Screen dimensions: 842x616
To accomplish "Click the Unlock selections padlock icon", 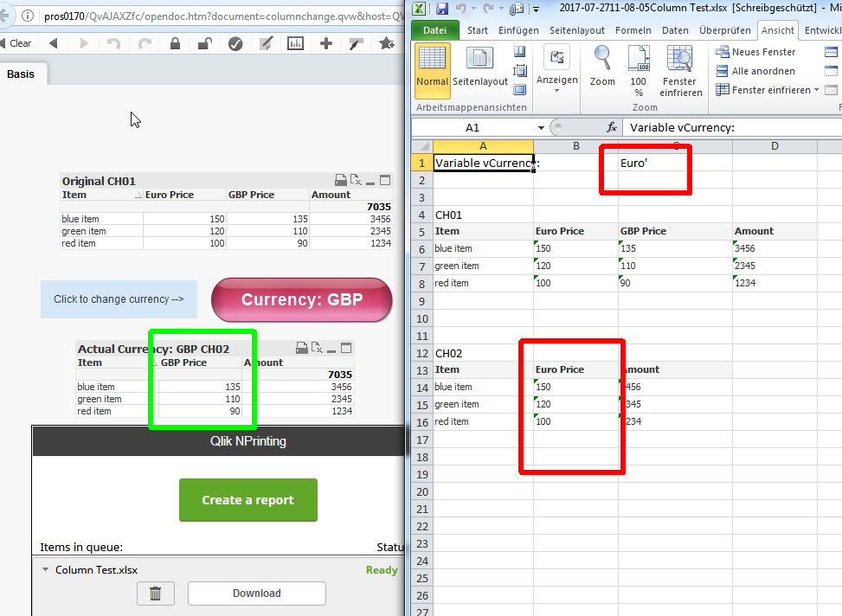I will (204, 43).
